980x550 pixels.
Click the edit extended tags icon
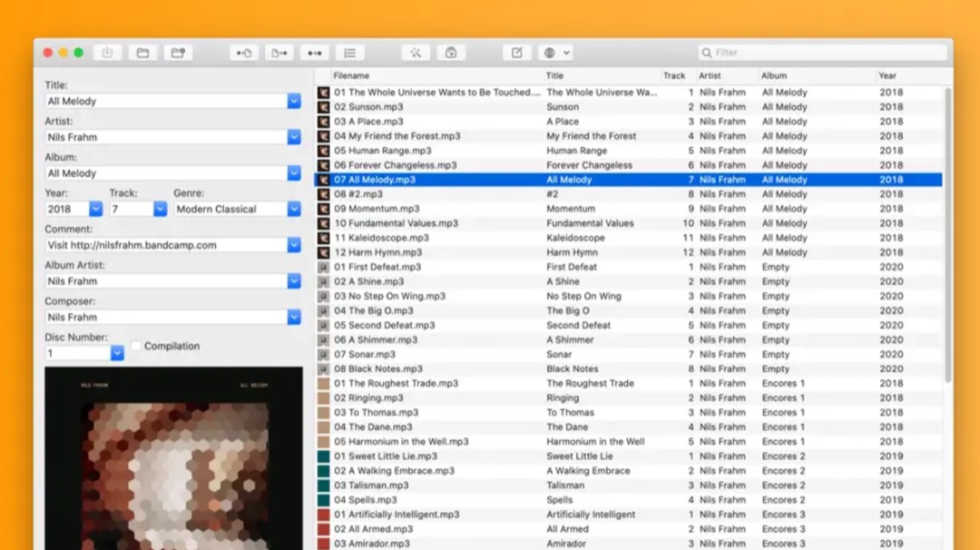[x=516, y=53]
